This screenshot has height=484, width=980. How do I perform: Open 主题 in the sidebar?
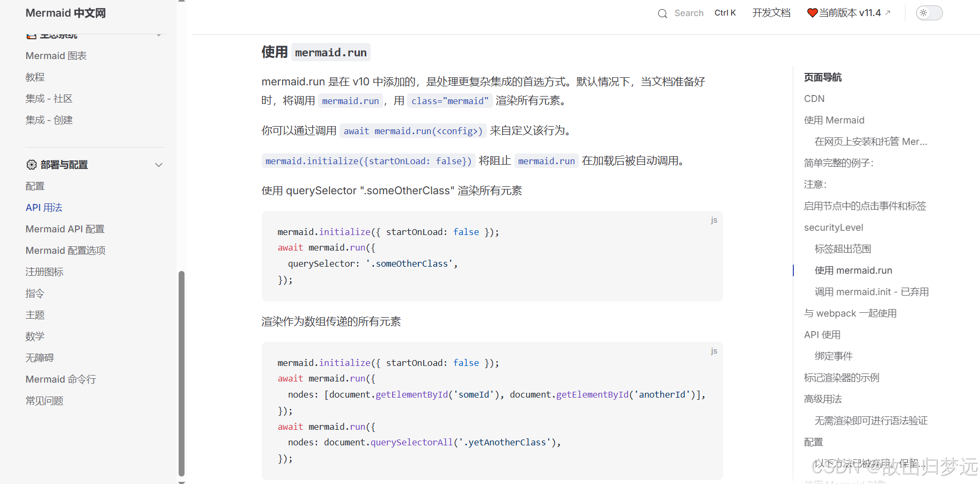(35, 315)
